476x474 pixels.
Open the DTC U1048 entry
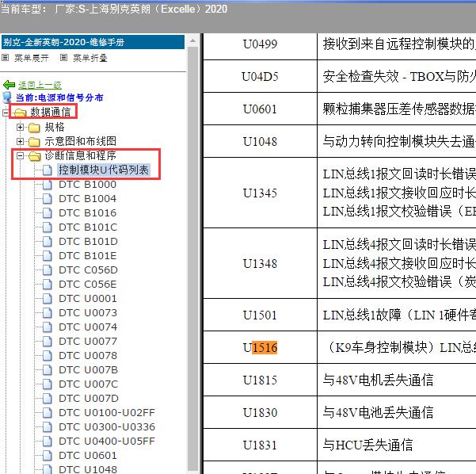(88, 469)
